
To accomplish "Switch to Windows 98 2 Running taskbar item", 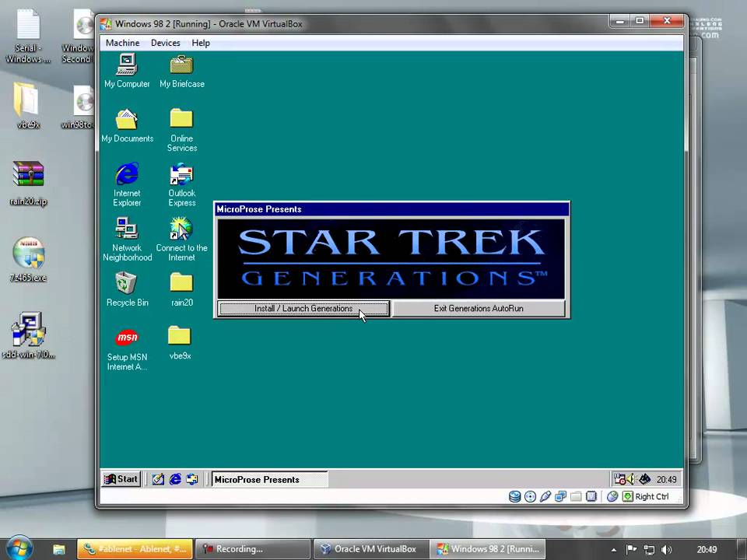I will coord(488,549).
